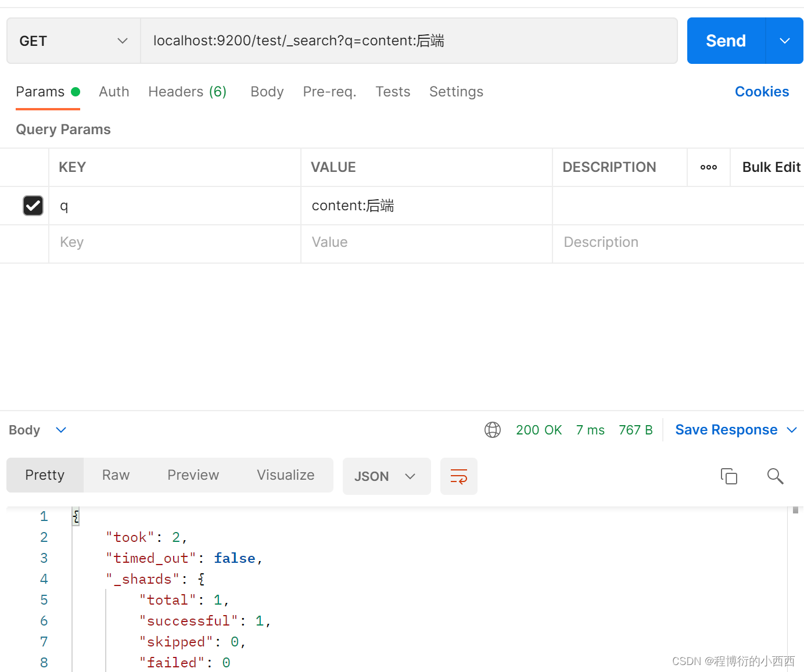Switch to the Params tab

pyautogui.click(x=48, y=92)
